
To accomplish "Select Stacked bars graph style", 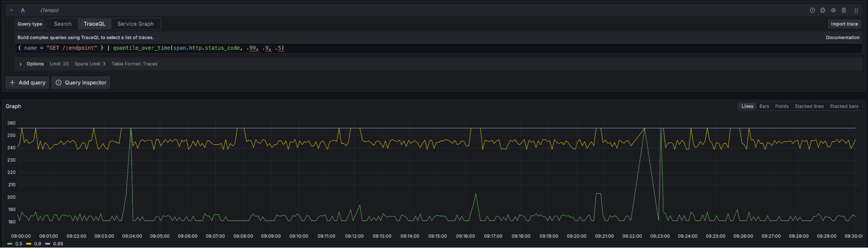I will pyautogui.click(x=844, y=106).
